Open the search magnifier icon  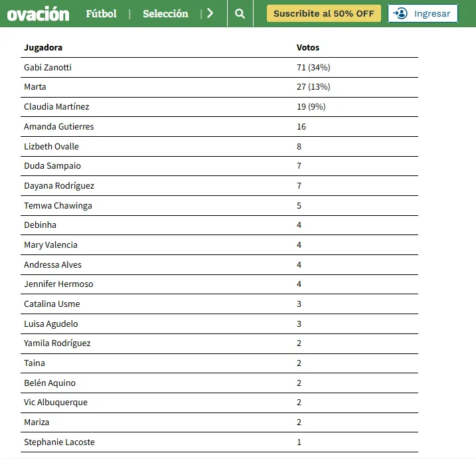(240, 13)
